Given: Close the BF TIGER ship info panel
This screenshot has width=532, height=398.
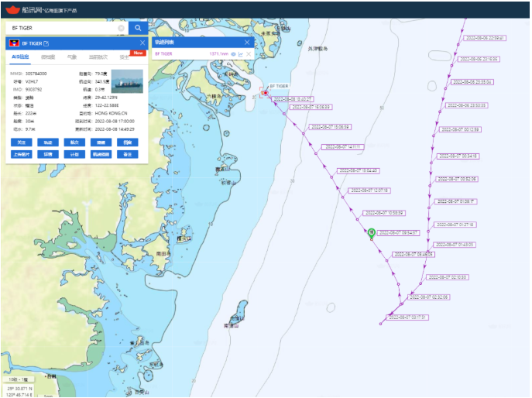Looking at the screenshot, I should tap(142, 43).
